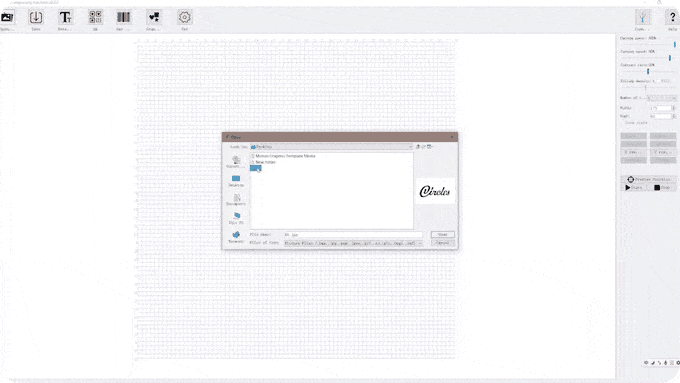Stop engraving with the Stop button
This screenshot has height=383, width=680.
point(663,187)
